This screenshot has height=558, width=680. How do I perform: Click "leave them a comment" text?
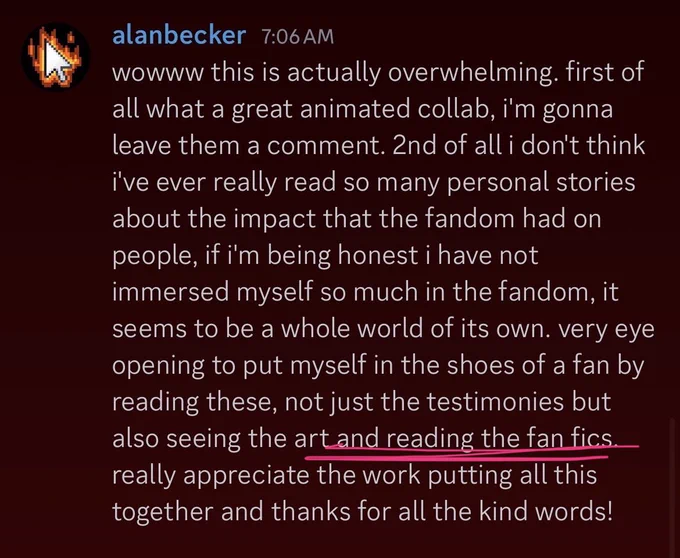(x=245, y=146)
